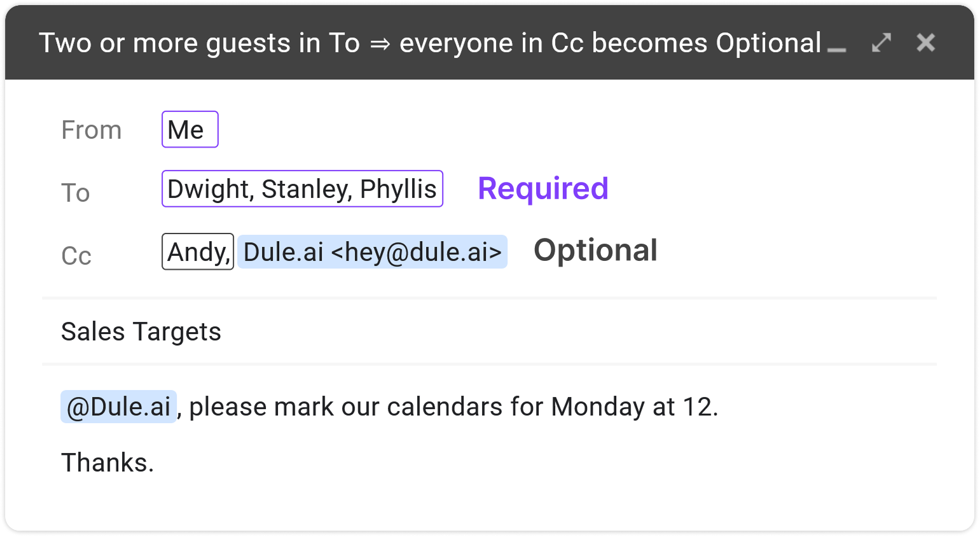Click the Sales Targets subject line
Image resolution: width=980 pixels, height=537 pixels.
pyautogui.click(x=141, y=331)
